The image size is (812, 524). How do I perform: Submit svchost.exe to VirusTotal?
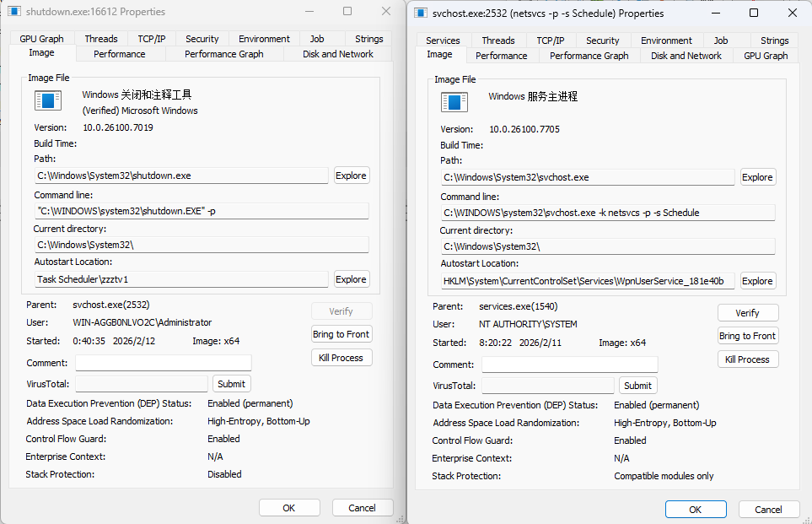(x=637, y=386)
